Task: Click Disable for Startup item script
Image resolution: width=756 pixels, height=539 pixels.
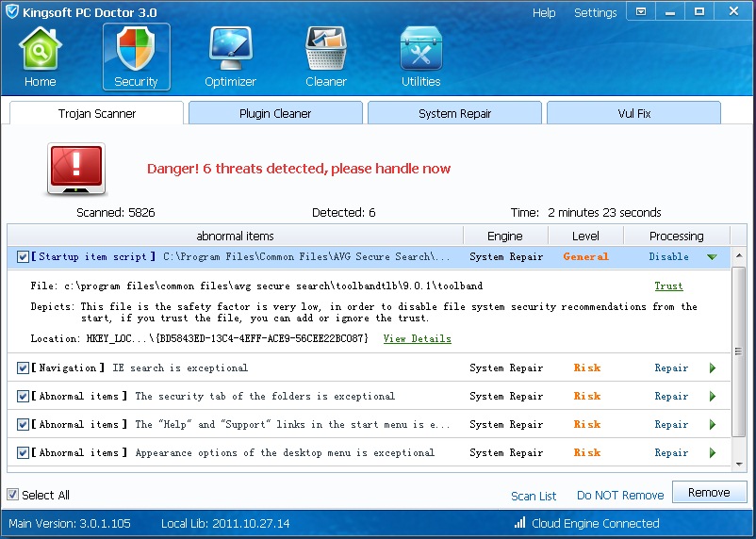Action: [x=668, y=256]
